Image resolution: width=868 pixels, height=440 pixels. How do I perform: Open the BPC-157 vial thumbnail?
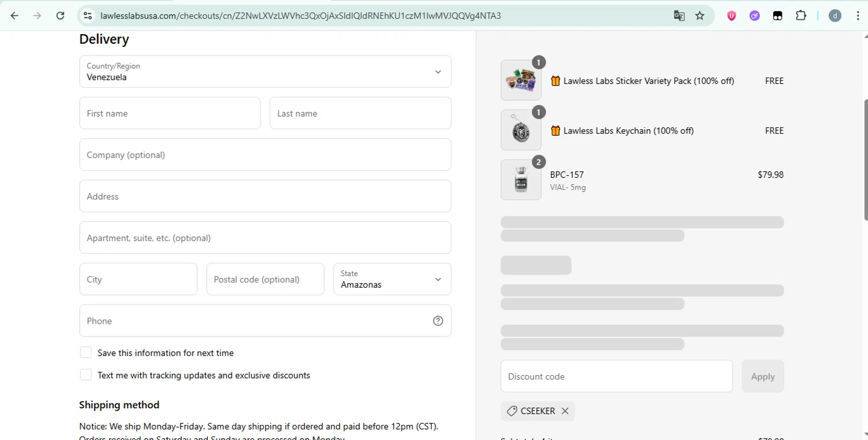click(x=521, y=179)
